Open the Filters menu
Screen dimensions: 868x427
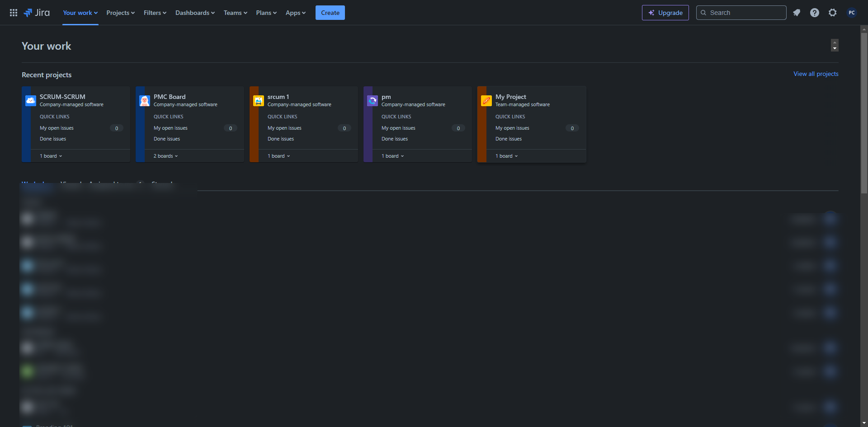pos(155,13)
